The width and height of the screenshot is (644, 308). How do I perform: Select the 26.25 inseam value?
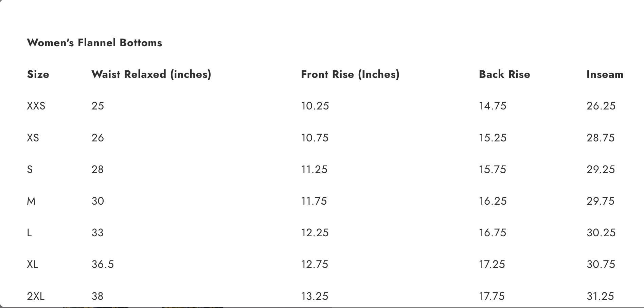click(x=601, y=106)
